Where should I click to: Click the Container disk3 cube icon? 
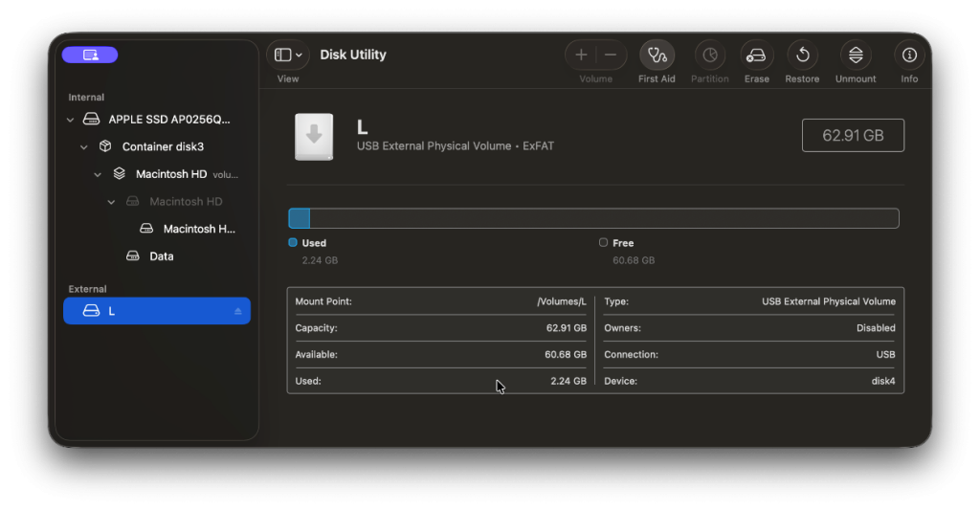(105, 146)
